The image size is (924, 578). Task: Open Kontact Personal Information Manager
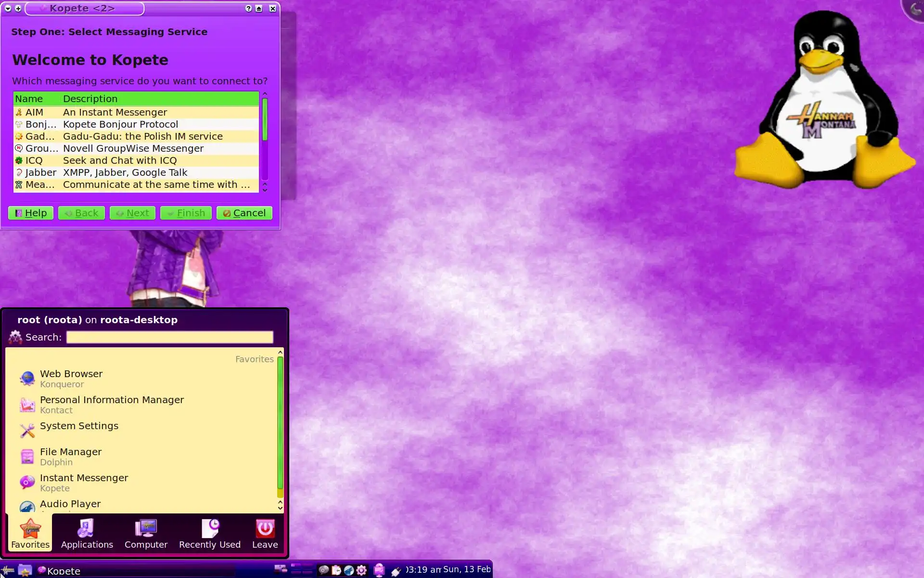(x=112, y=405)
